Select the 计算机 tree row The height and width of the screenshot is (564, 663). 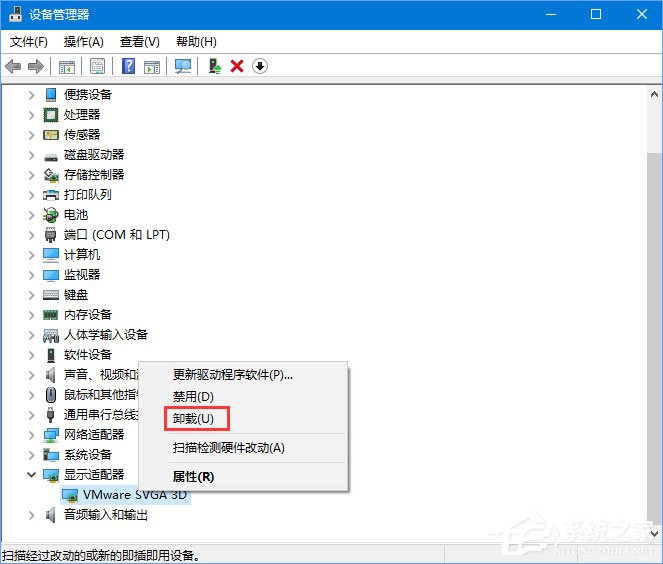pyautogui.click(x=82, y=255)
